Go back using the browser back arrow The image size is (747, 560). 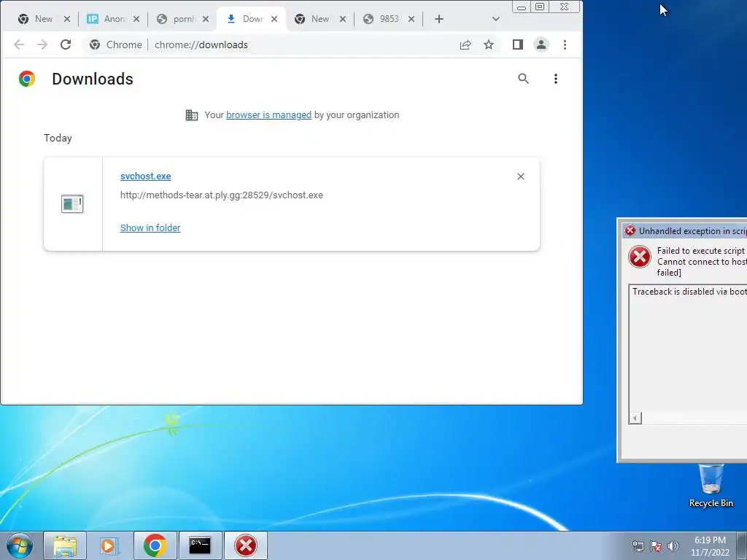click(19, 44)
